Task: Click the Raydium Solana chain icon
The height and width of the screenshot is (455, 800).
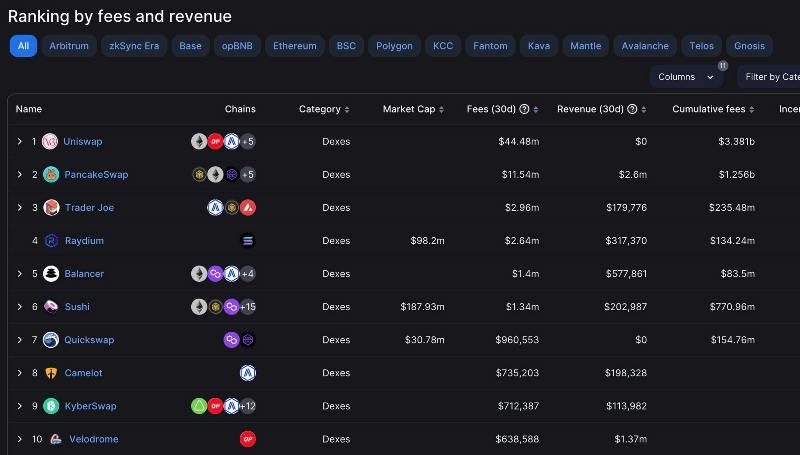Action: [x=248, y=241]
